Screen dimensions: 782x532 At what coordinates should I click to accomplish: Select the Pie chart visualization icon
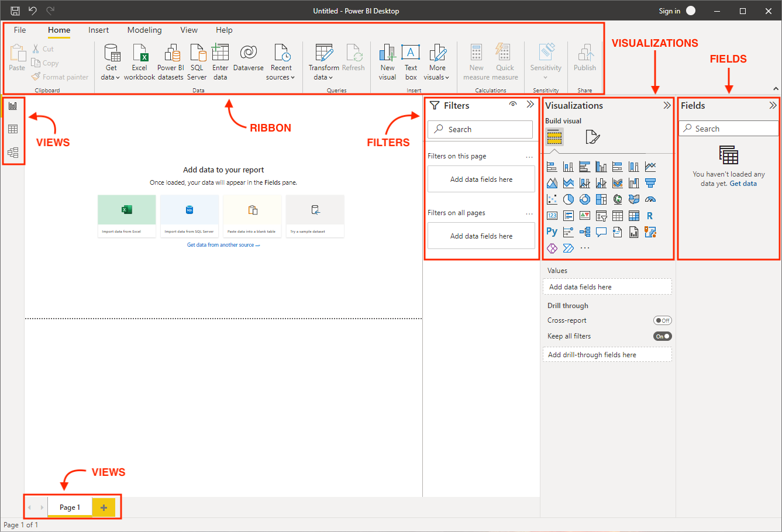pos(568,199)
